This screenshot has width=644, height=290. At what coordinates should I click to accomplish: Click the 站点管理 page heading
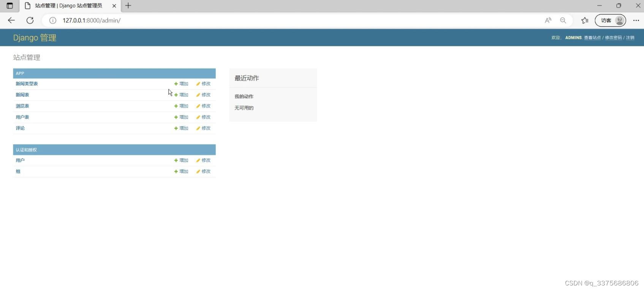[x=27, y=57]
